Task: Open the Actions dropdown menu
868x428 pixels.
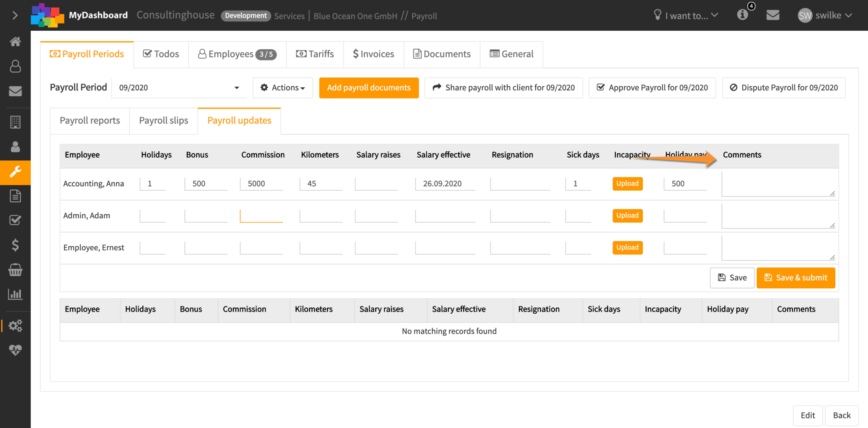Action: (x=283, y=88)
